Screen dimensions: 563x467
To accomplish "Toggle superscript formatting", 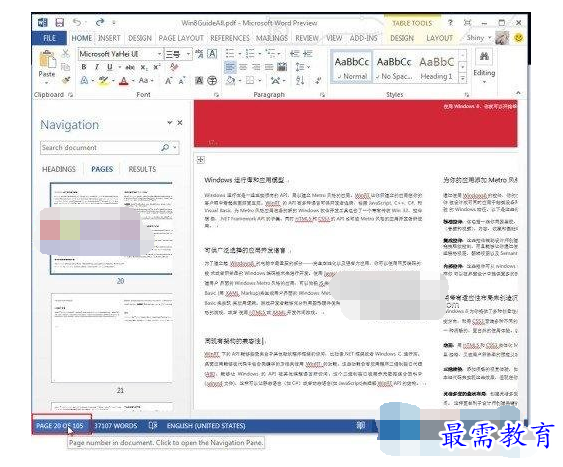I will pyautogui.click(x=157, y=67).
